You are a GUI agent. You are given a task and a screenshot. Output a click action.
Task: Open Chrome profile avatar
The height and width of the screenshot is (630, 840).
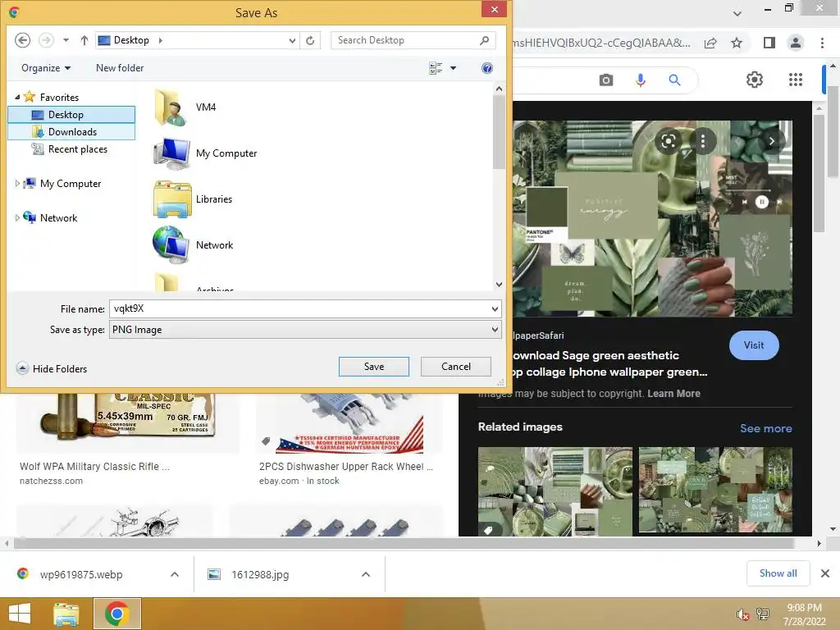796,43
